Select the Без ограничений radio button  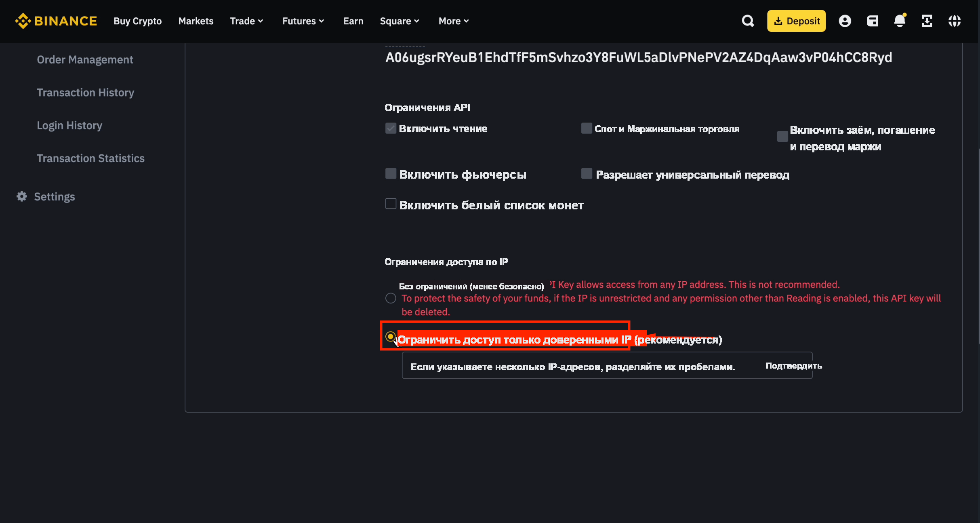391,298
